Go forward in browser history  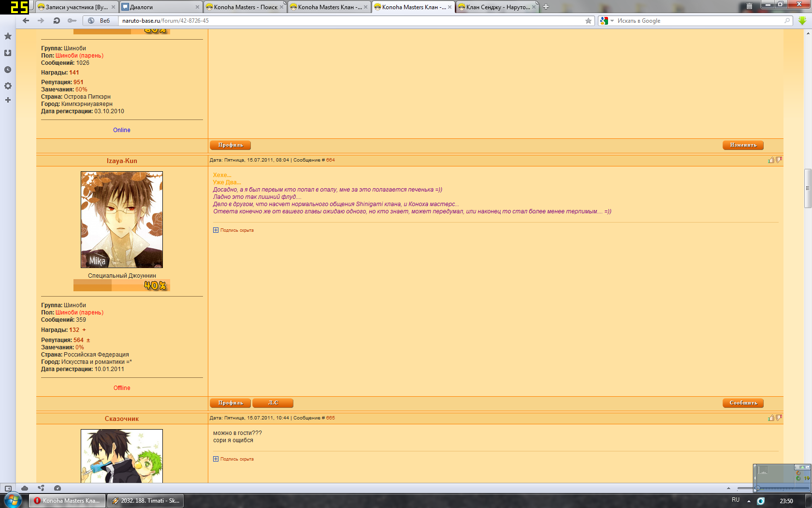(41, 20)
